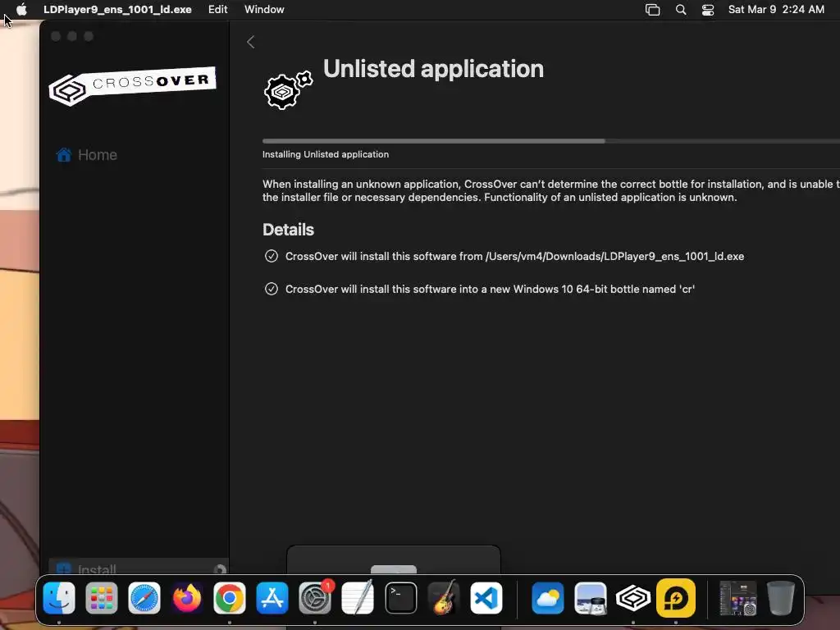Screen dimensions: 840x630
Task: Open the recent screenshots stack in Dock
Action: [738, 598]
